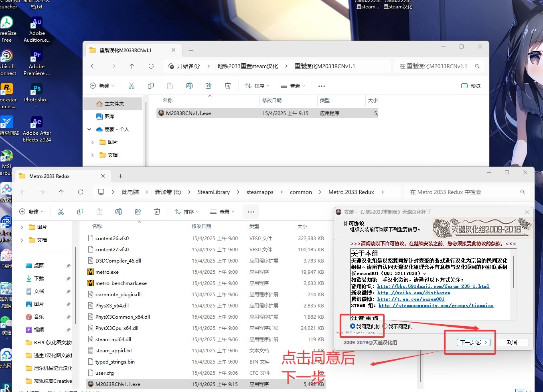The width and height of the screenshot is (543, 392).
Task: Select the 我同意此协议 radio button
Action: click(x=353, y=326)
